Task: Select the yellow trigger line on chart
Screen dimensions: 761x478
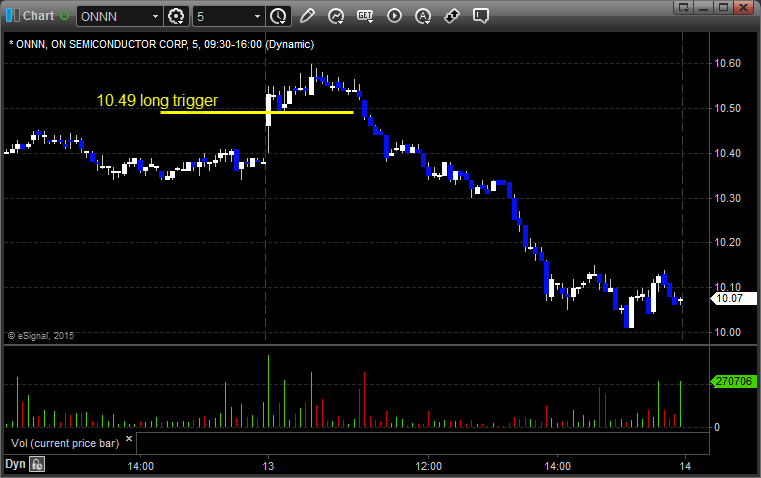Action: [257, 113]
